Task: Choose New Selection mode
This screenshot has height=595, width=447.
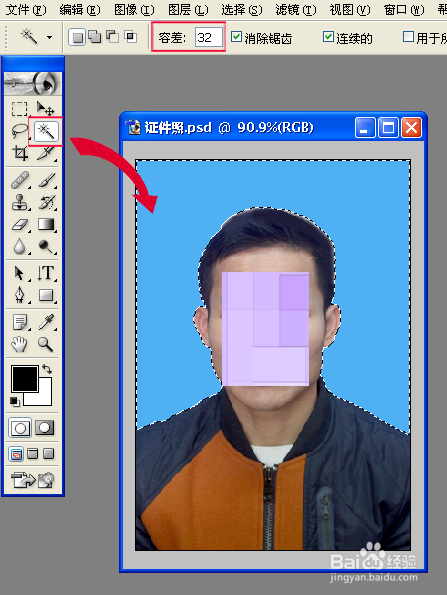Action: [x=77, y=37]
